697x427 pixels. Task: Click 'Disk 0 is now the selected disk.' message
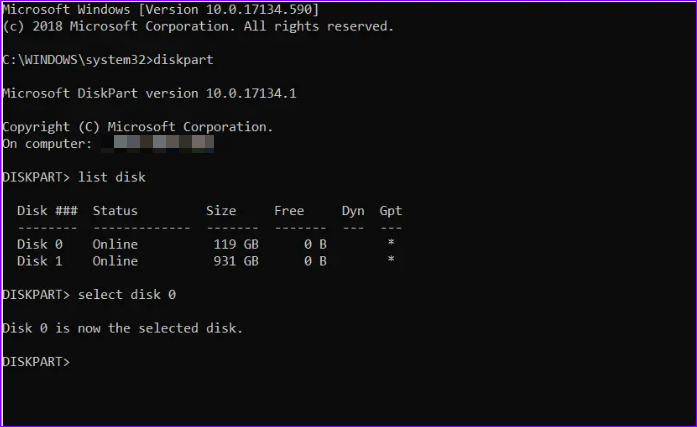tap(123, 328)
